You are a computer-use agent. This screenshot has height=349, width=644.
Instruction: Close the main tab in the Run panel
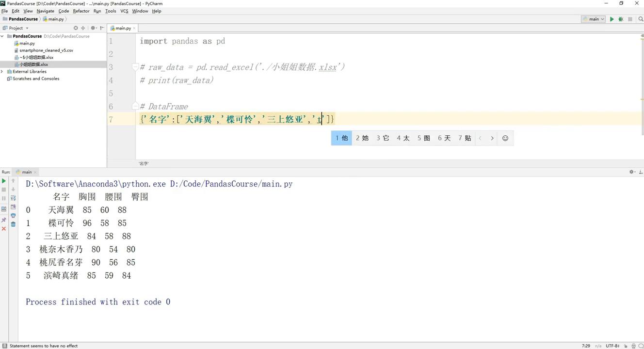point(36,172)
